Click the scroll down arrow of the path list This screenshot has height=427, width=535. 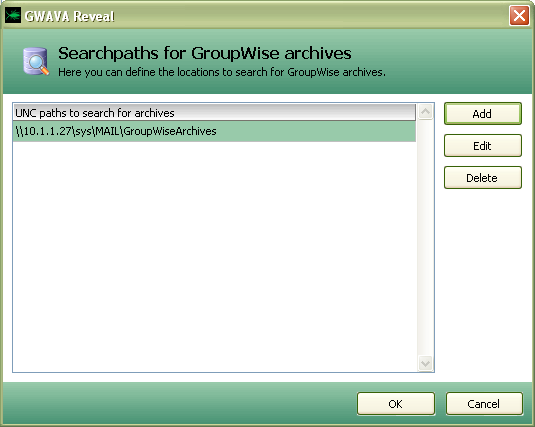coord(425,363)
